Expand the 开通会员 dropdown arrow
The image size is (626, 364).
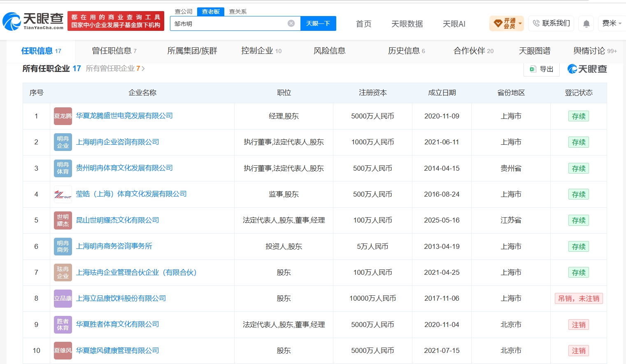pos(520,23)
